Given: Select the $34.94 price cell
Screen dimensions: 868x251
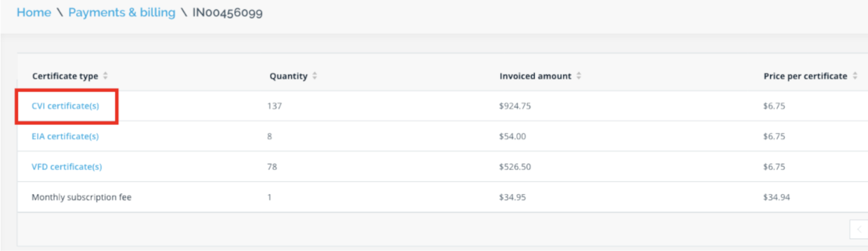Looking at the screenshot, I should coord(777,198).
